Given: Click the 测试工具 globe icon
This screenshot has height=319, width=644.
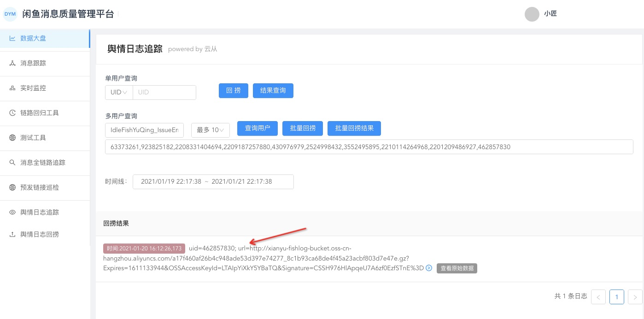Looking at the screenshot, I should [12, 138].
